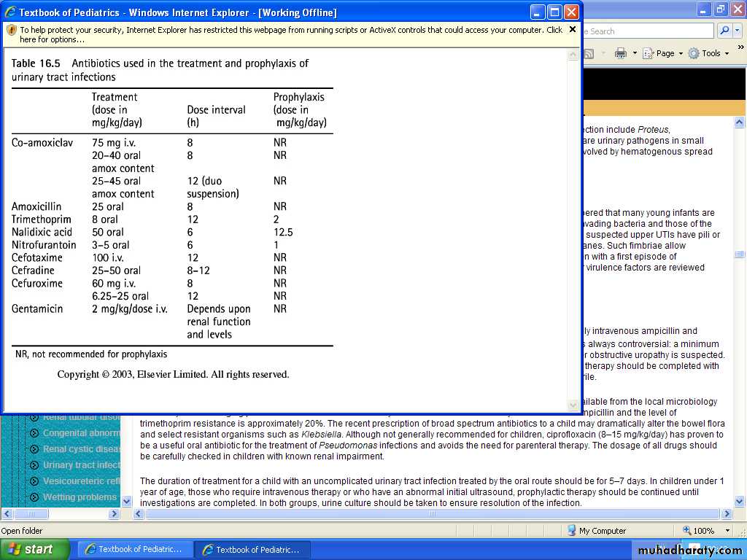Switch to first Textbook of Pediatrics taskbar window

click(136, 549)
